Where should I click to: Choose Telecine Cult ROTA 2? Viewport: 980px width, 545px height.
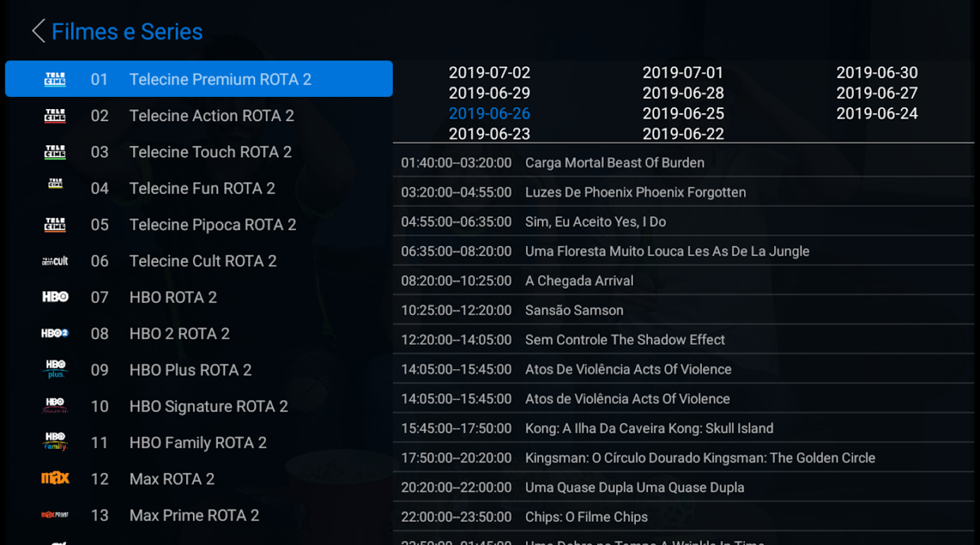[x=198, y=261]
